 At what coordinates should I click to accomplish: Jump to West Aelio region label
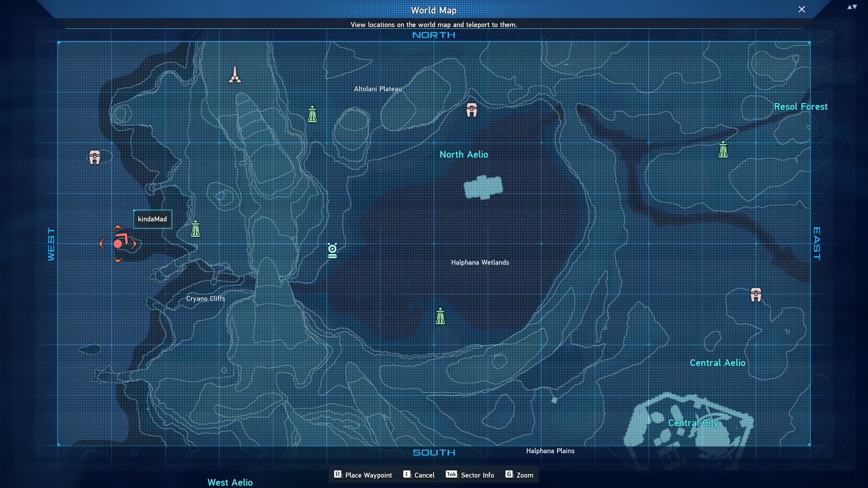pos(230,482)
